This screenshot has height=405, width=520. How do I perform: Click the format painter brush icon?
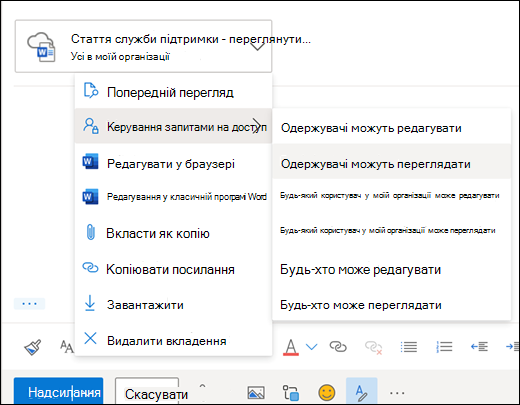pyautogui.click(x=32, y=347)
